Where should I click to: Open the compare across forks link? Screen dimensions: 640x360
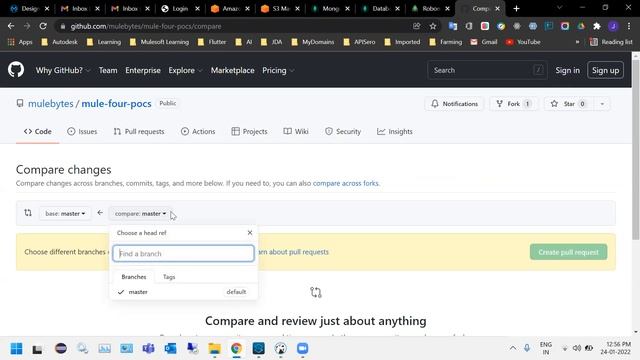pos(346,183)
